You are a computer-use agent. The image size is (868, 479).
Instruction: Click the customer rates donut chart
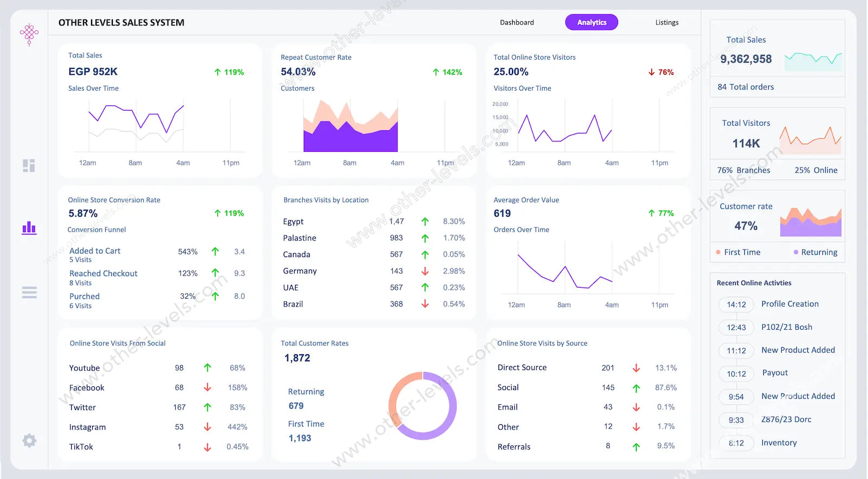point(423,406)
